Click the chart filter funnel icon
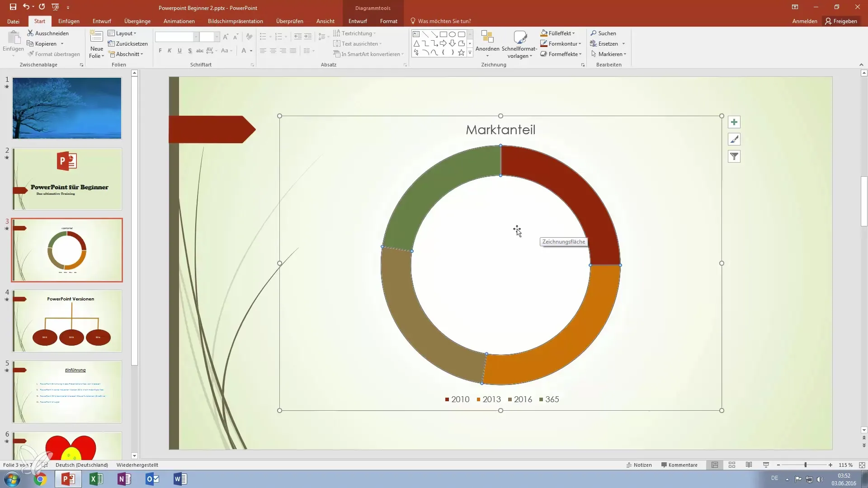 [734, 157]
